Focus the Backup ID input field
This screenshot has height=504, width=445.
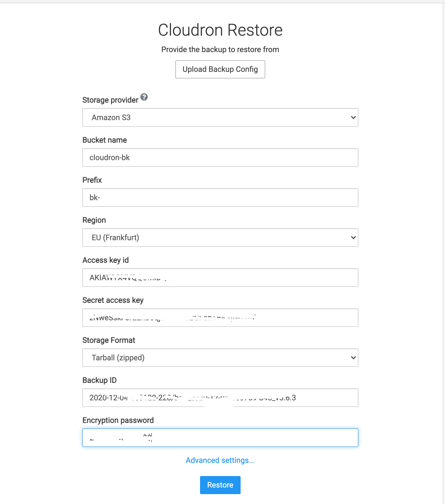tap(220, 398)
